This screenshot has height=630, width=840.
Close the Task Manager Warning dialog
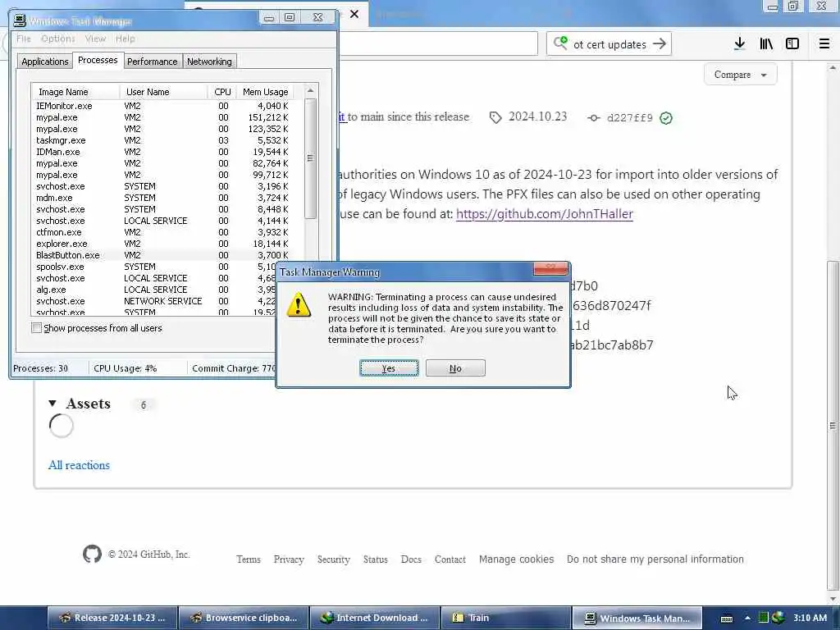[550, 268]
